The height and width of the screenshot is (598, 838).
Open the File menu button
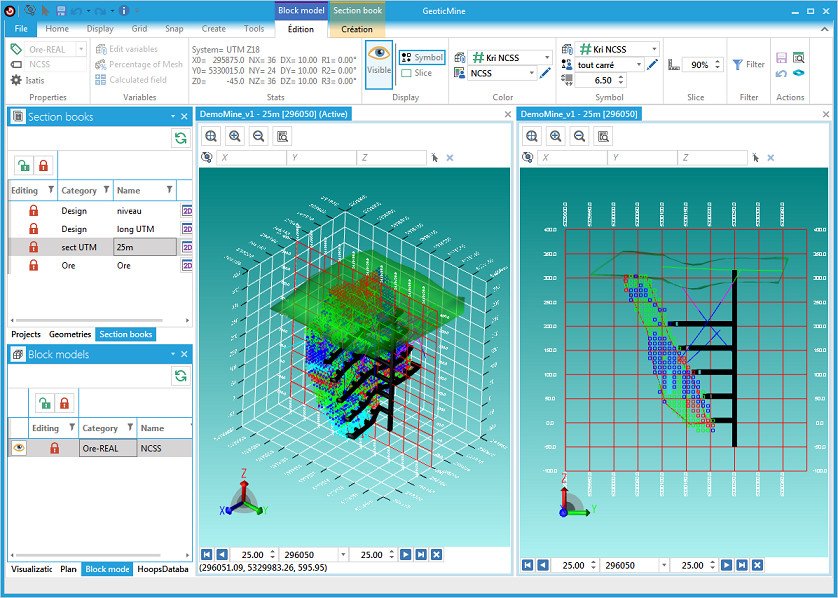point(21,29)
